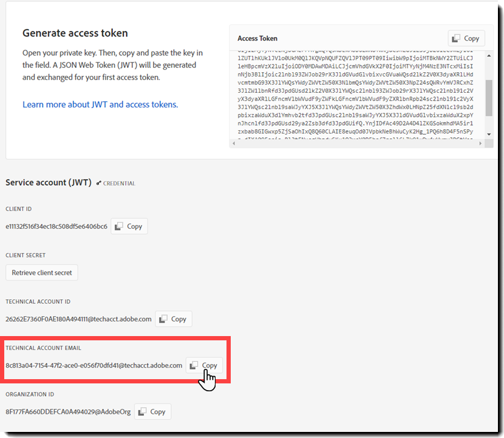Copy the Technical Account Email
The image size is (504, 438).
point(203,365)
